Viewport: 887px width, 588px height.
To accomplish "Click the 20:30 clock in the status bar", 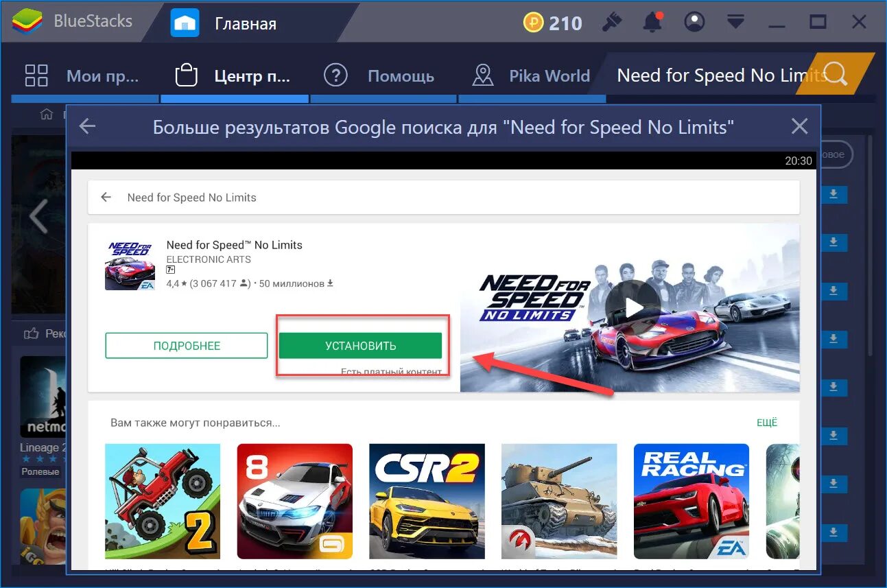I will (799, 161).
